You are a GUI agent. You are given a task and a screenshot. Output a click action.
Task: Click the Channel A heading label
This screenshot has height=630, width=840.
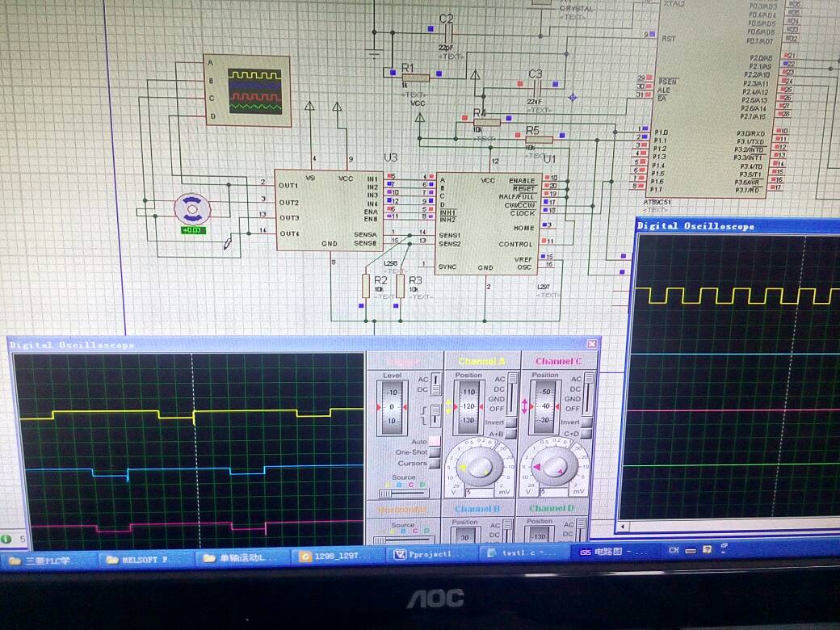tap(481, 361)
